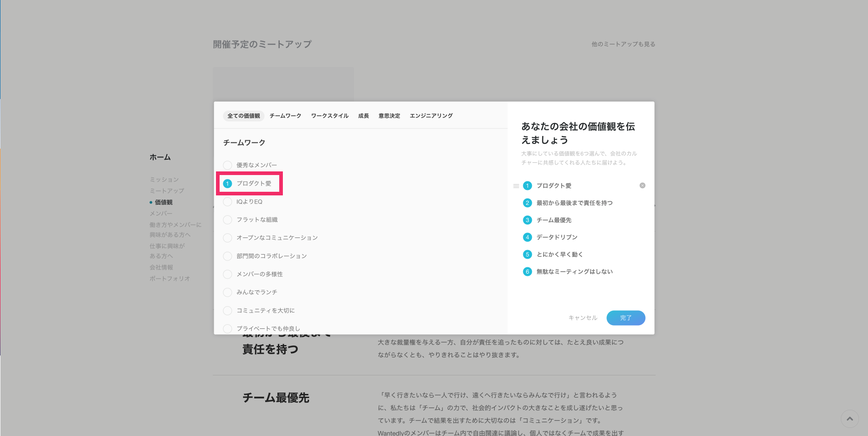
Task: Select the IQよりEQ option
Action: click(243, 202)
